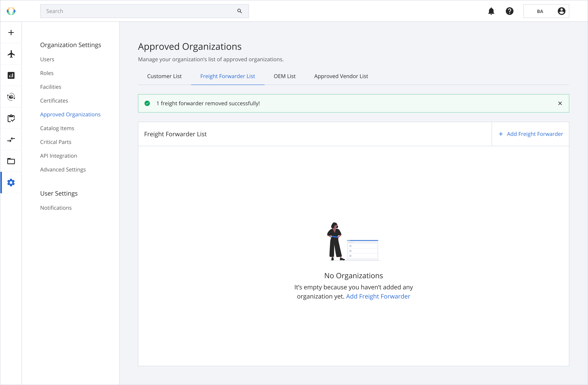Click the empty-state illustration
588x385 pixels.
(353, 241)
